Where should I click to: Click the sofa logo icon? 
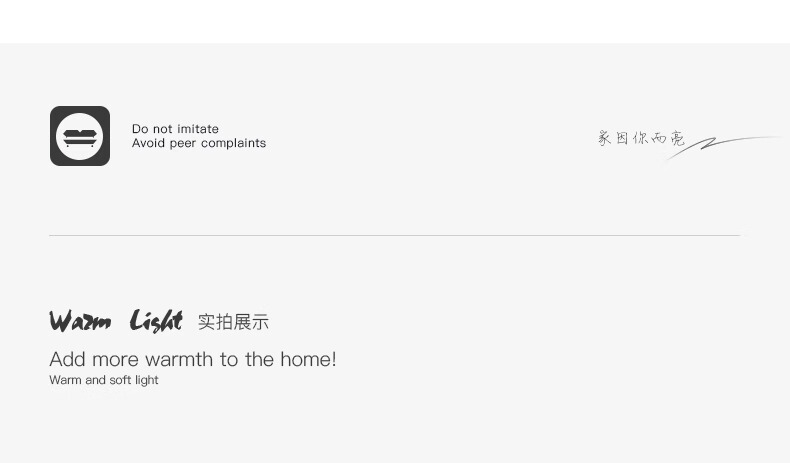pos(80,136)
